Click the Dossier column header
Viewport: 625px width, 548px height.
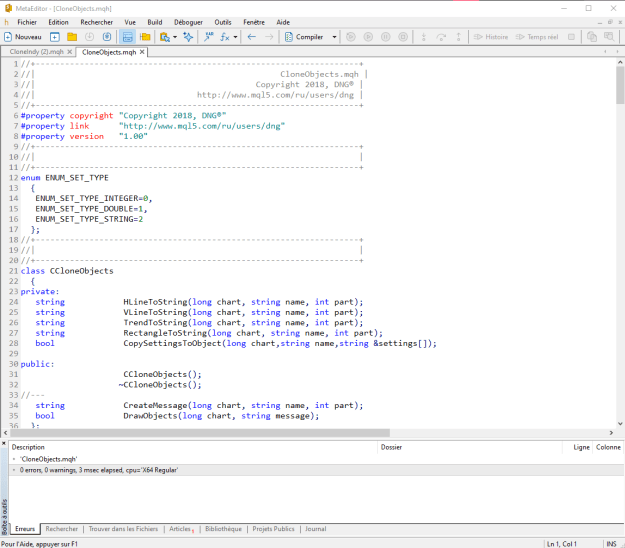click(x=470, y=447)
